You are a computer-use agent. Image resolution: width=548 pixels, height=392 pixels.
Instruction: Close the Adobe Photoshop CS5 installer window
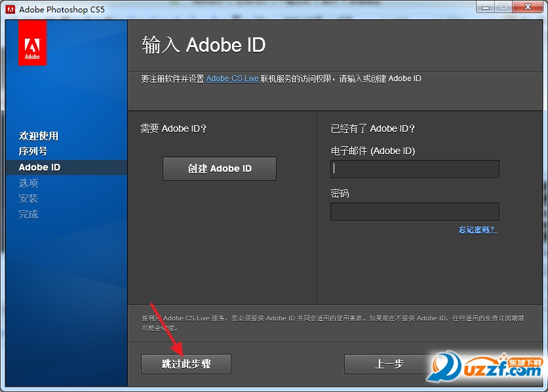coord(528,7)
